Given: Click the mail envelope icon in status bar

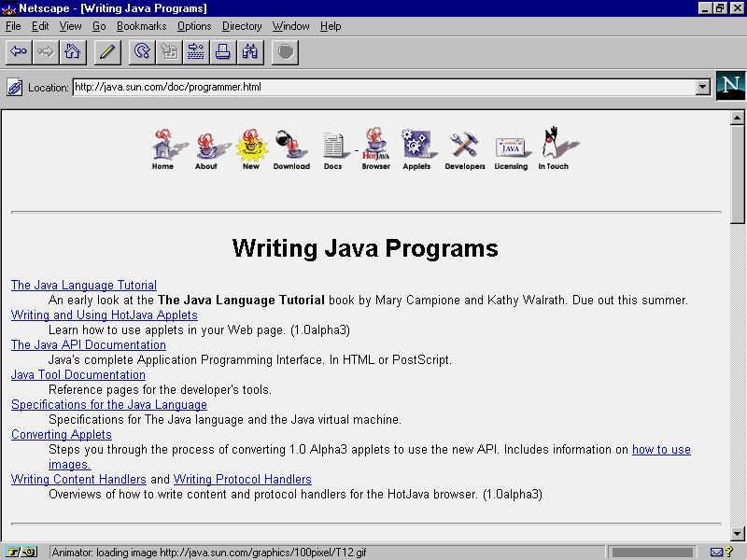Looking at the screenshot, I should click(x=716, y=552).
